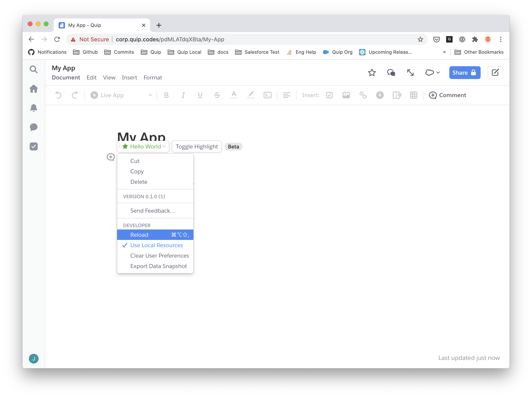Compose new document icon
Viewport: 532px width, 398px height.
[x=495, y=73]
